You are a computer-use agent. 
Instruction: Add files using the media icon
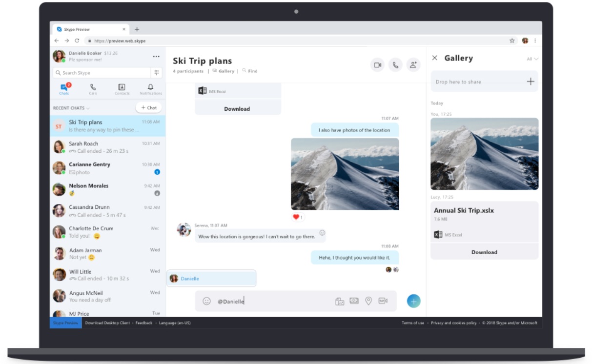[x=340, y=301]
